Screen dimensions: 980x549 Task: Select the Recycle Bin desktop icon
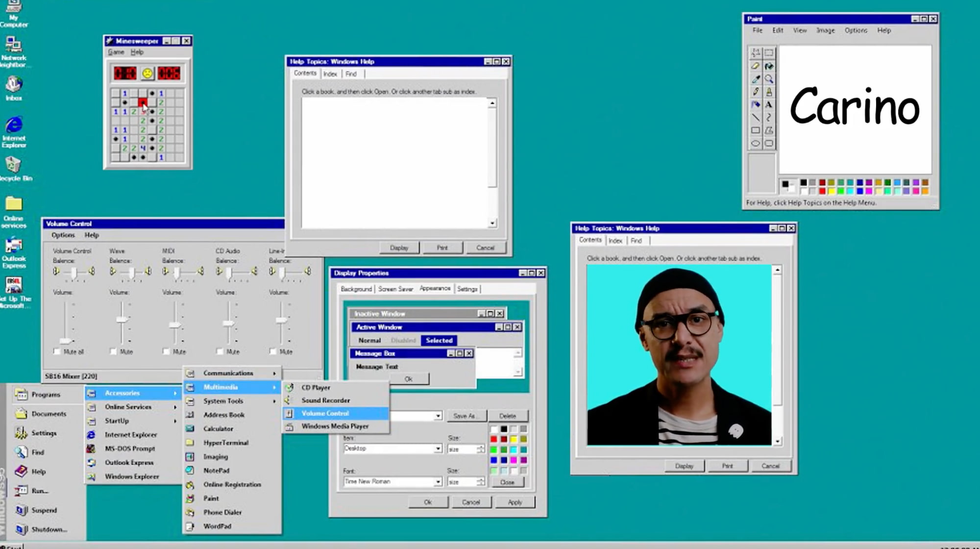tap(15, 169)
